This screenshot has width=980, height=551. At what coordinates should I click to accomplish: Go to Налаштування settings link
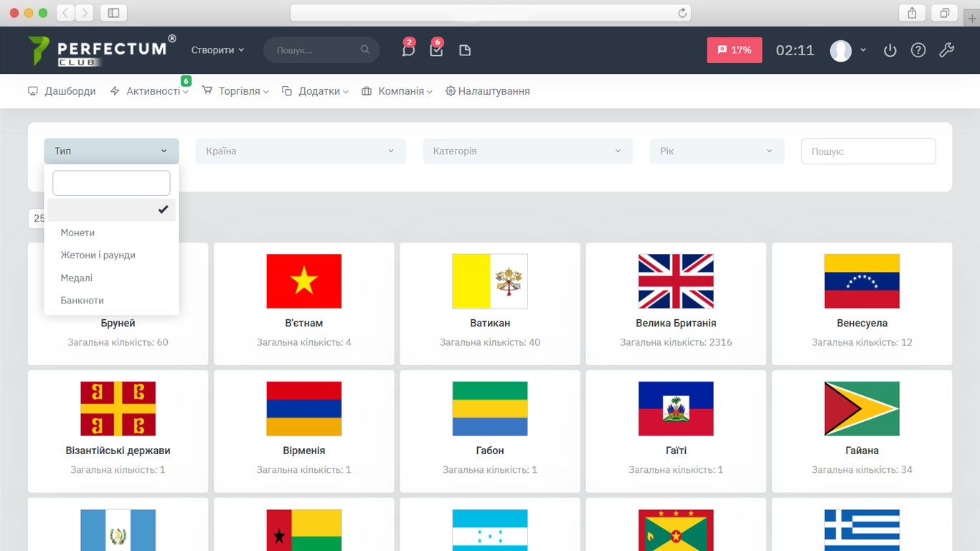(x=488, y=91)
